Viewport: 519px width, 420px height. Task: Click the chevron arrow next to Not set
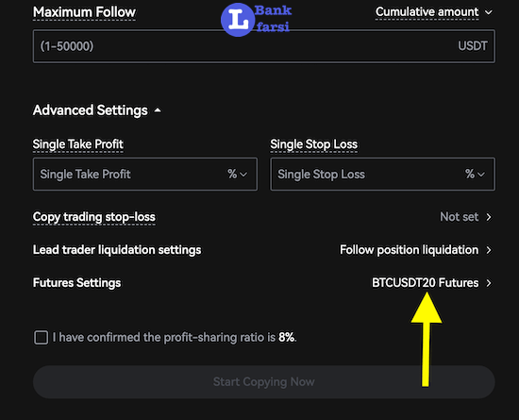click(489, 217)
